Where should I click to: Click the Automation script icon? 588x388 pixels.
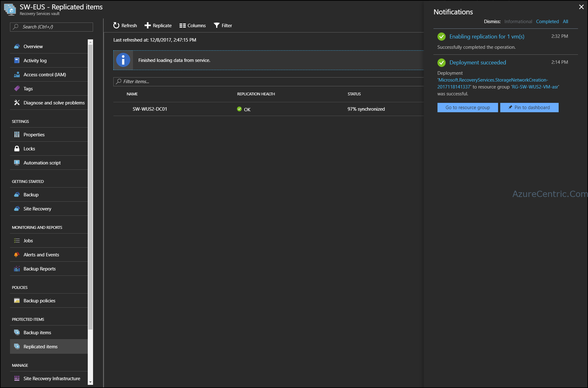pyautogui.click(x=17, y=163)
